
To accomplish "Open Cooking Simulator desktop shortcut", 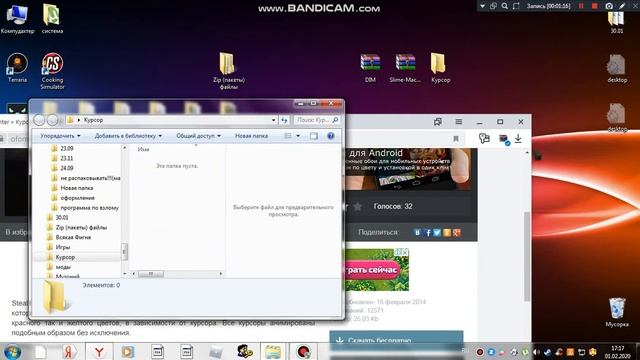I will pyautogui.click(x=52, y=71).
